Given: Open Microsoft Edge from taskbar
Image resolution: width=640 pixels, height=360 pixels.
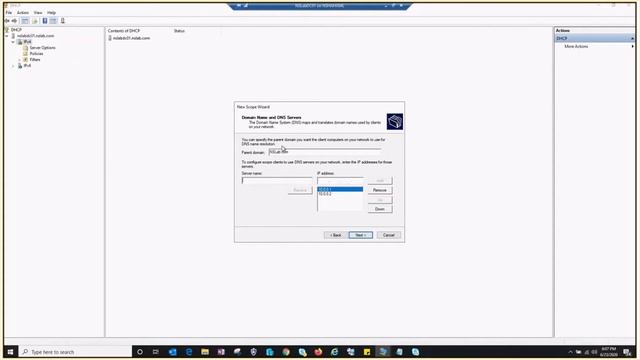Looking at the screenshot, I should click(x=189, y=352).
